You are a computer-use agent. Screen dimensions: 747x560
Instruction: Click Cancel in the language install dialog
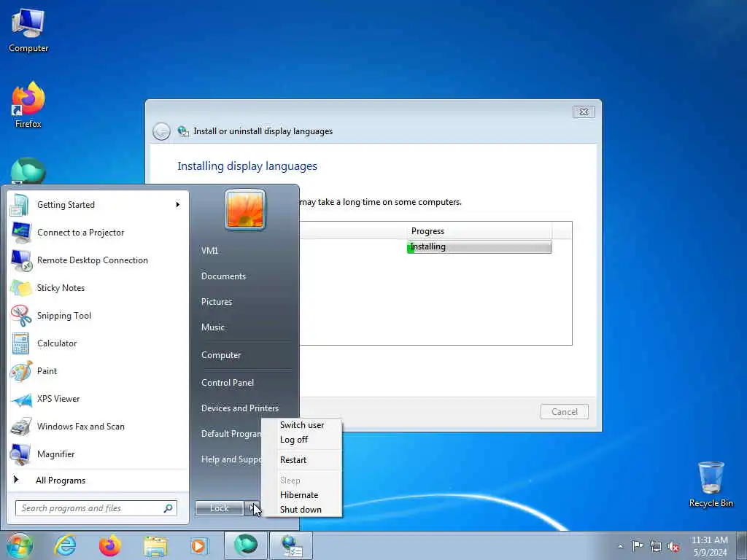(565, 412)
